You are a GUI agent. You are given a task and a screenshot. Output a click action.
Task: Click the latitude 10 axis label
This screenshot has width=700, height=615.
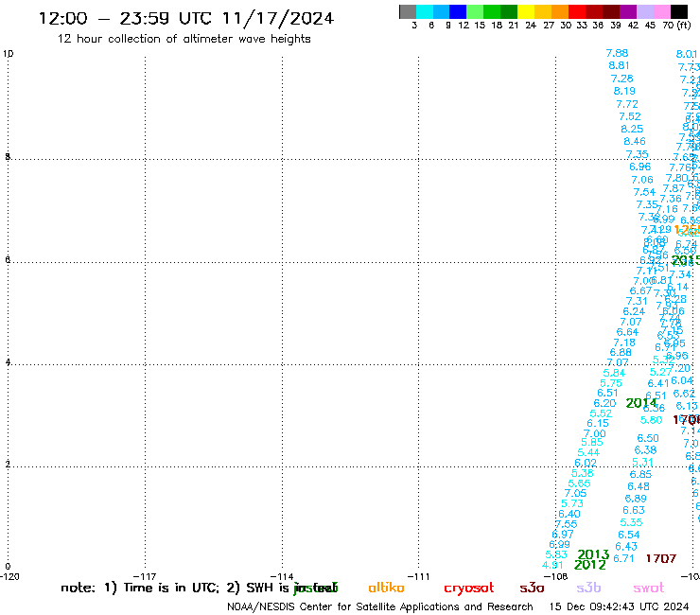click(x=8, y=54)
